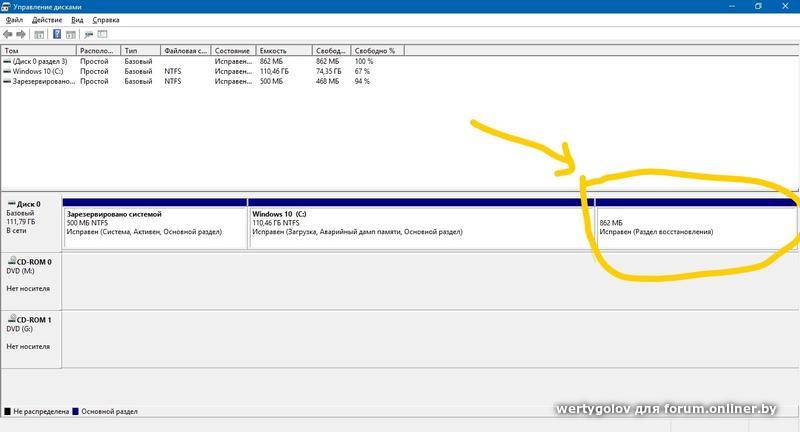Image resolution: width=800 pixels, height=432 pixels.
Task: Click the 100 % free cell
Action: (x=364, y=61)
